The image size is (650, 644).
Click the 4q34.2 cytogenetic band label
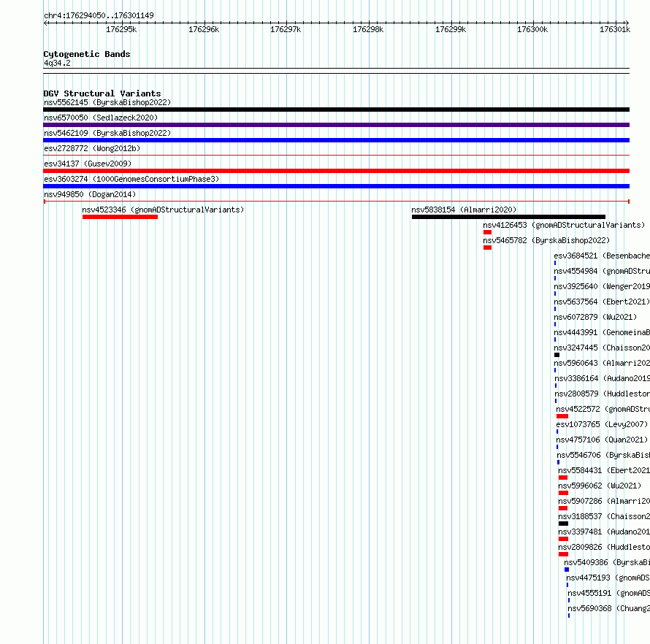(57, 63)
